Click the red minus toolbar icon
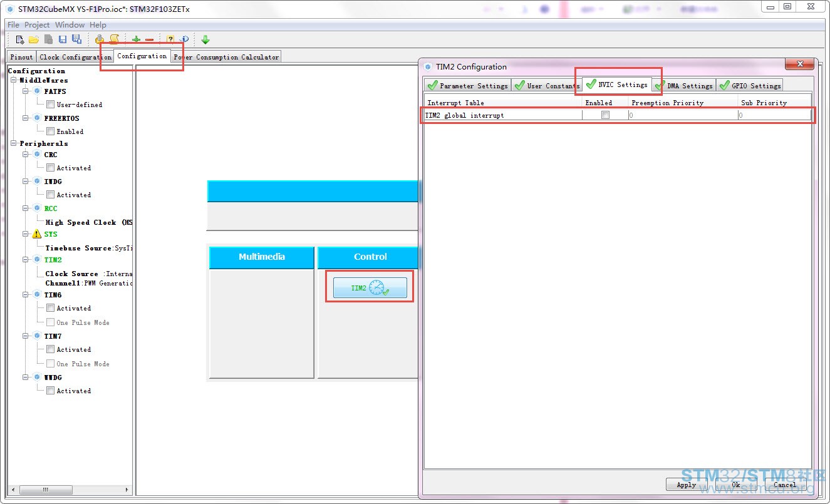The width and height of the screenshot is (830, 504). pyautogui.click(x=149, y=40)
